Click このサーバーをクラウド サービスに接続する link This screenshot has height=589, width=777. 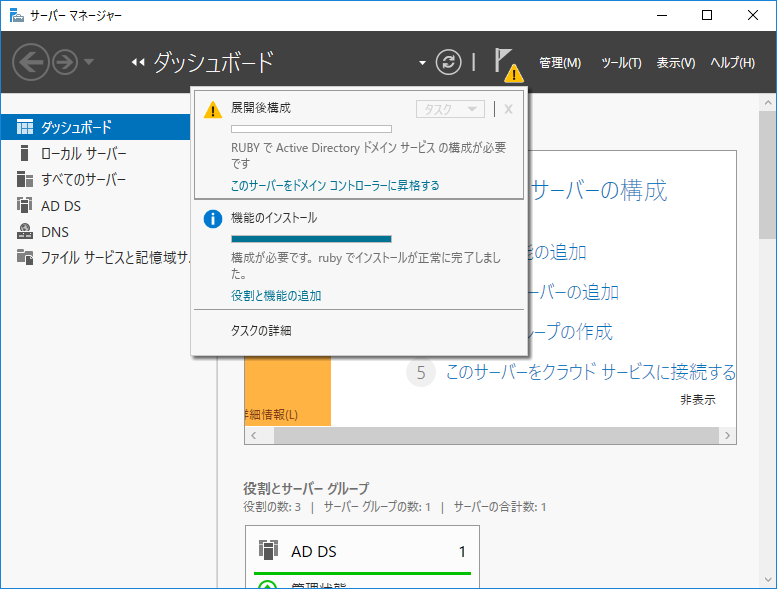click(x=591, y=372)
